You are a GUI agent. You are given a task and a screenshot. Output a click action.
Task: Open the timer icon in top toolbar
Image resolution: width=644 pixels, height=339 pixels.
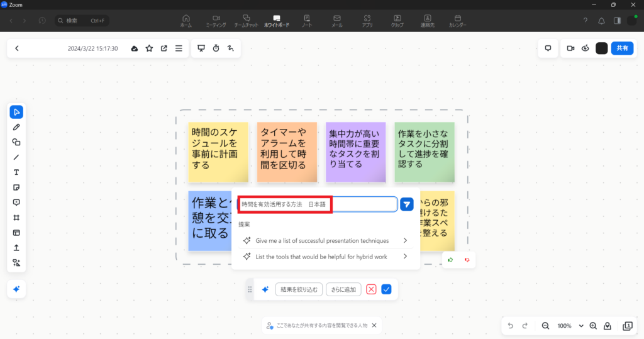216,48
